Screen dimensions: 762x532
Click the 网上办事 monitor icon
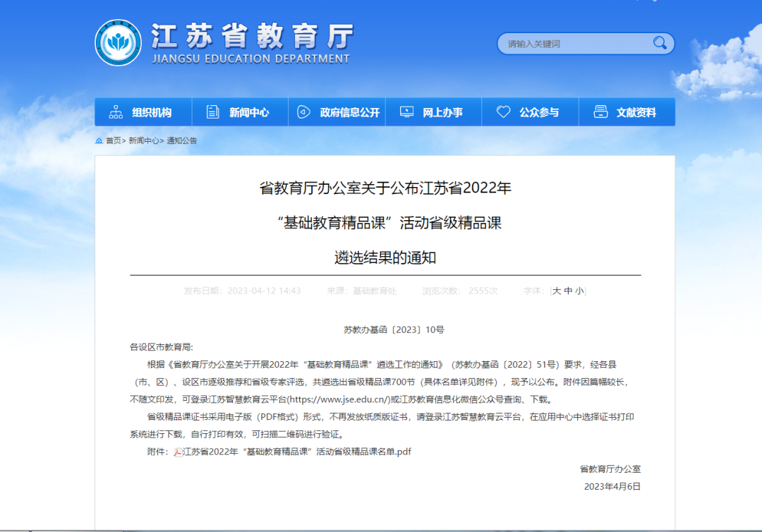click(x=406, y=111)
